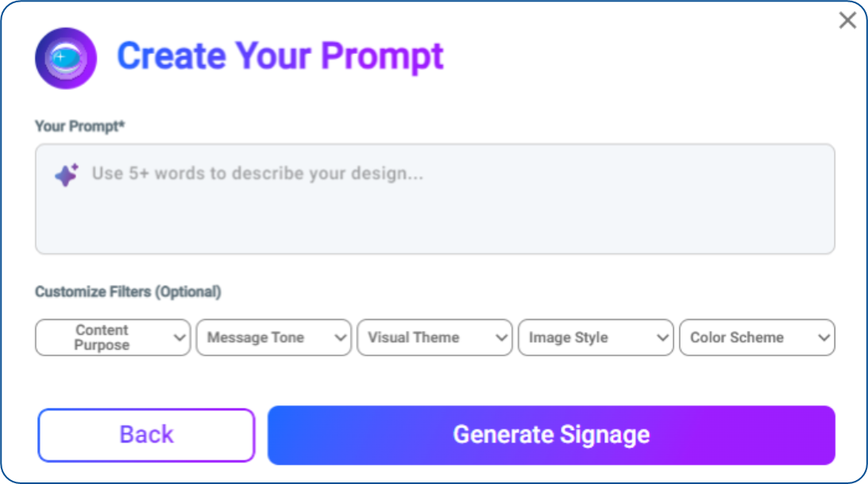This screenshot has width=868, height=484.
Task: Expand the Message Tone filter
Action: pyautogui.click(x=274, y=337)
